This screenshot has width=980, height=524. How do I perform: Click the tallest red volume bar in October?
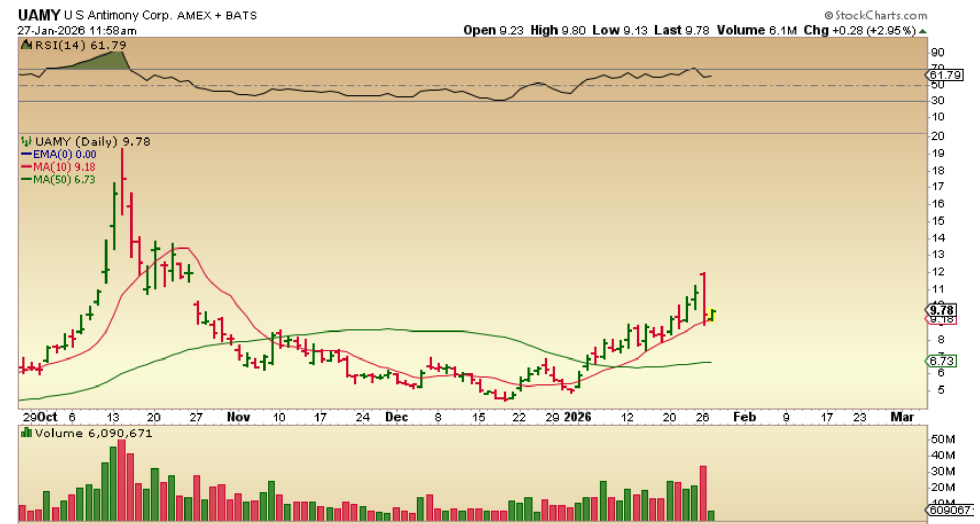pos(121,480)
